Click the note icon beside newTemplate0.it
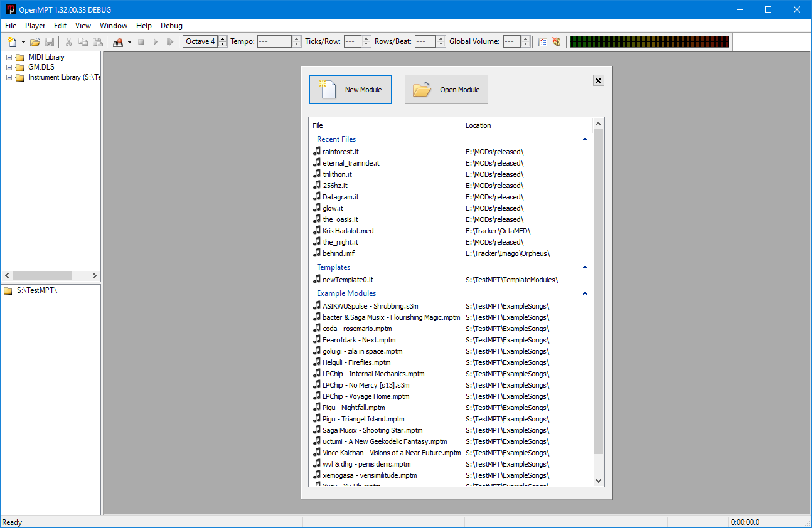 pos(317,280)
